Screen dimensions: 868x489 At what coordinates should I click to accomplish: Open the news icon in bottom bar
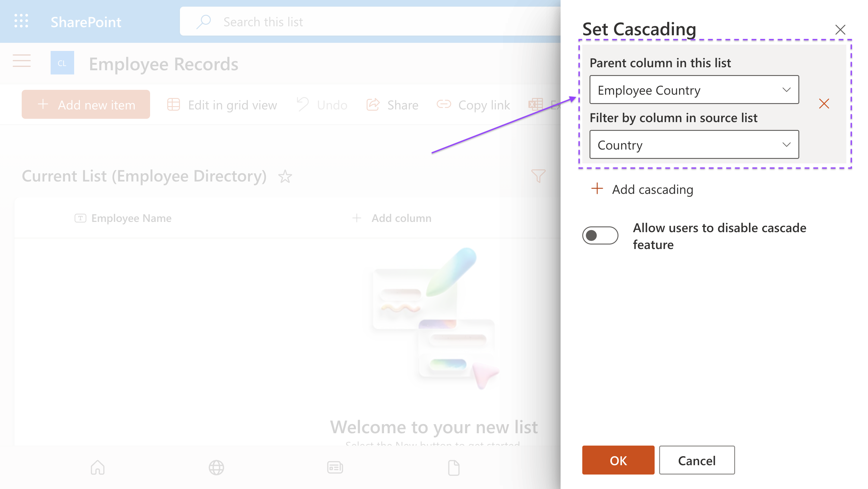coord(335,467)
